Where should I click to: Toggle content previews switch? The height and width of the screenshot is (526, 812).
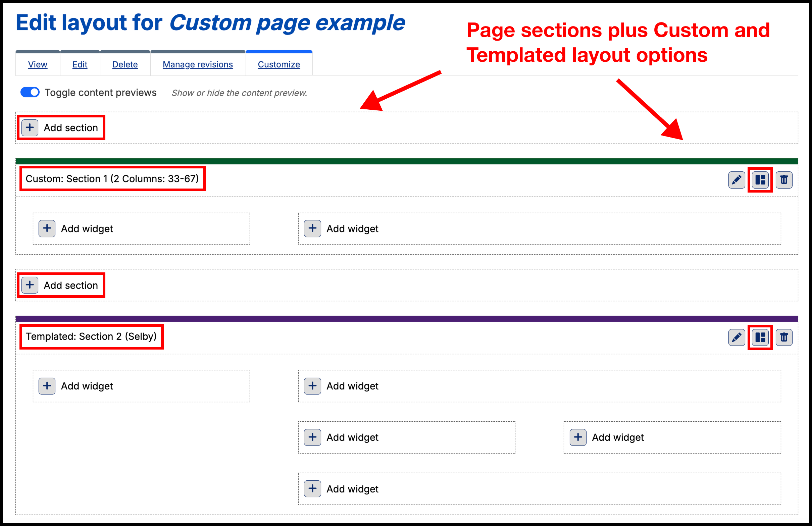pos(30,93)
